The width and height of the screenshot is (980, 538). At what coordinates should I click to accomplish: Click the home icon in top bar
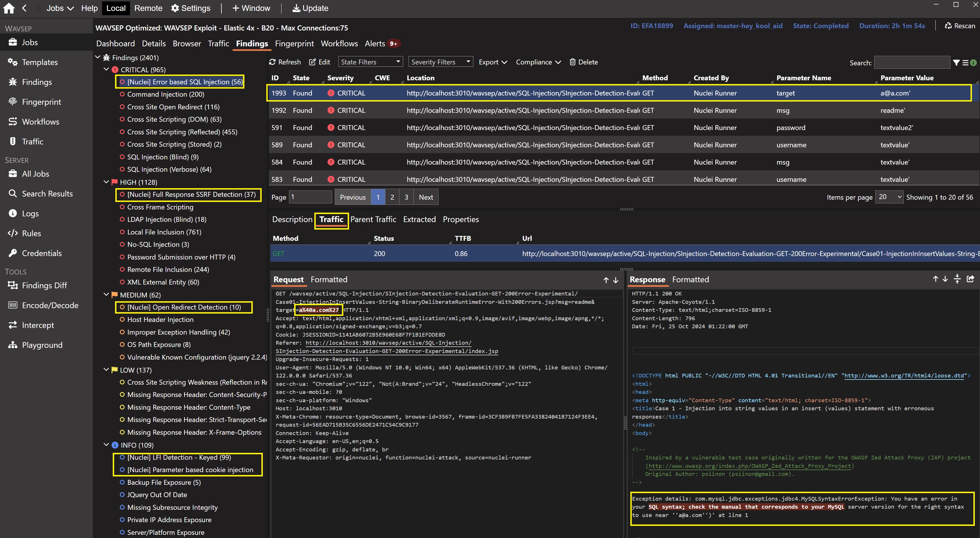9,8
